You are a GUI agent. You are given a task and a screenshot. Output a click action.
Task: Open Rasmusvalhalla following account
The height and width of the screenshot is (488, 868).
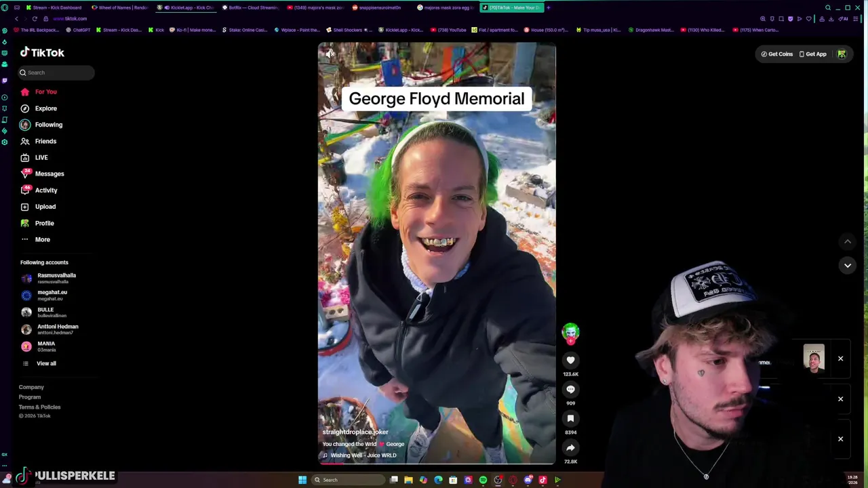click(48, 279)
